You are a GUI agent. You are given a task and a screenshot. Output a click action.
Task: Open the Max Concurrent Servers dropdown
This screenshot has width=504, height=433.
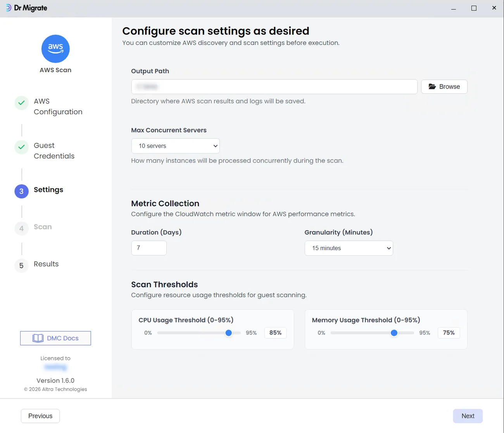pyautogui.click(x=176, y=146)
